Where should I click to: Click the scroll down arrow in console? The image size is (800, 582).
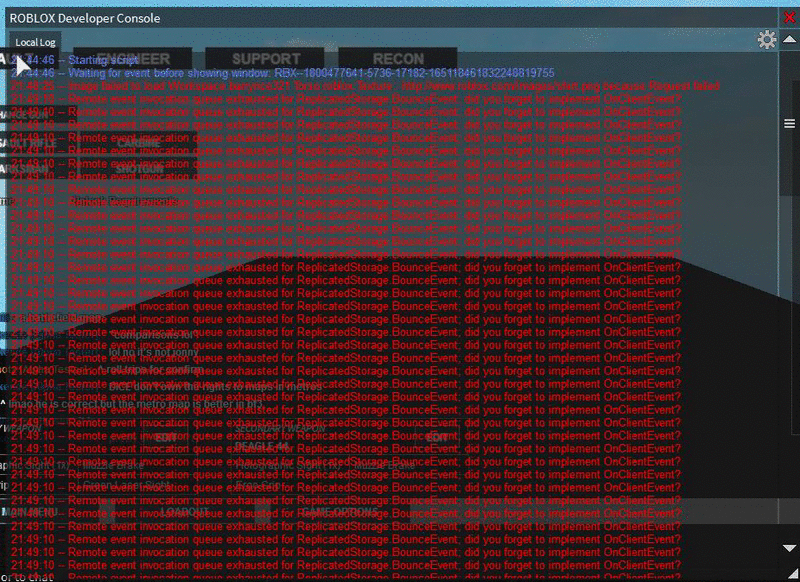click(x=789, y=548)
